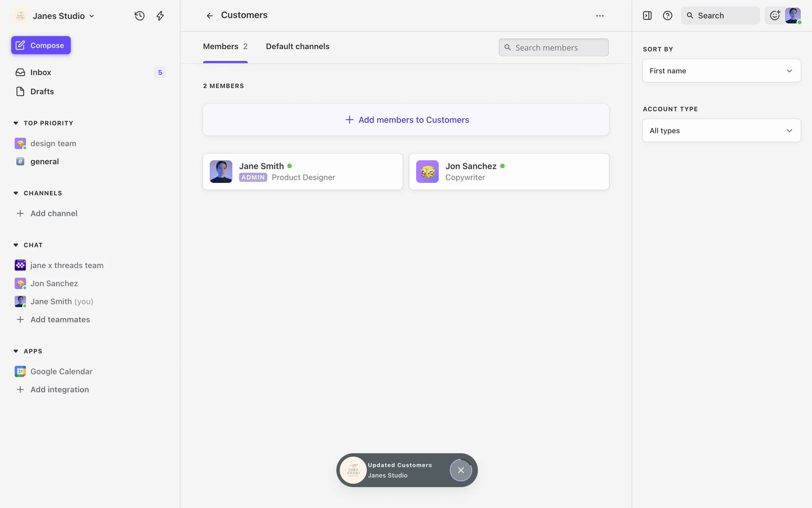812x508 pixels.
Task: Collapse the Top Priority section
Action: 16,123
